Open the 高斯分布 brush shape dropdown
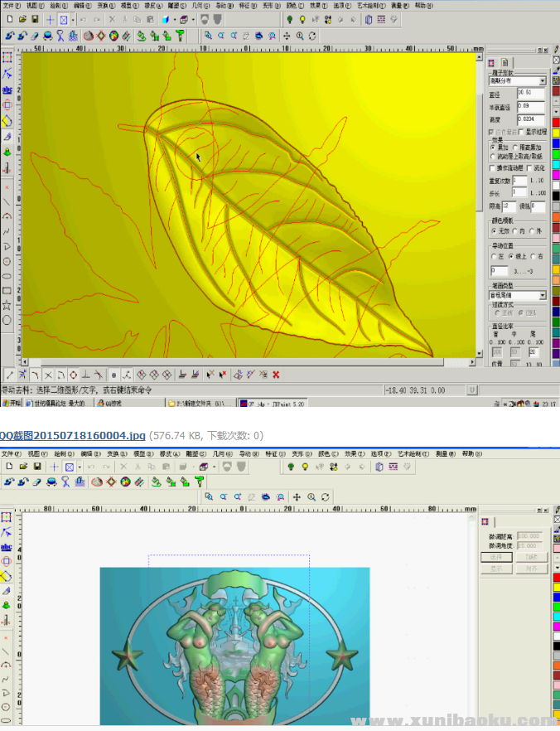This screenshot has height=731, width=560. click(543, 81)
